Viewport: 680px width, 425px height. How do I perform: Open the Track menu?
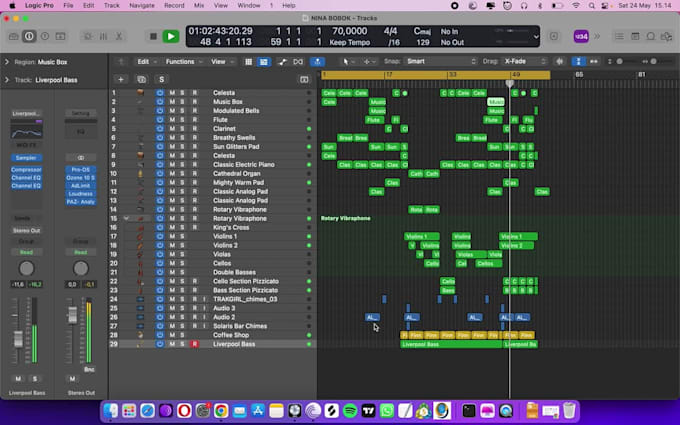(x=111, y=6)
